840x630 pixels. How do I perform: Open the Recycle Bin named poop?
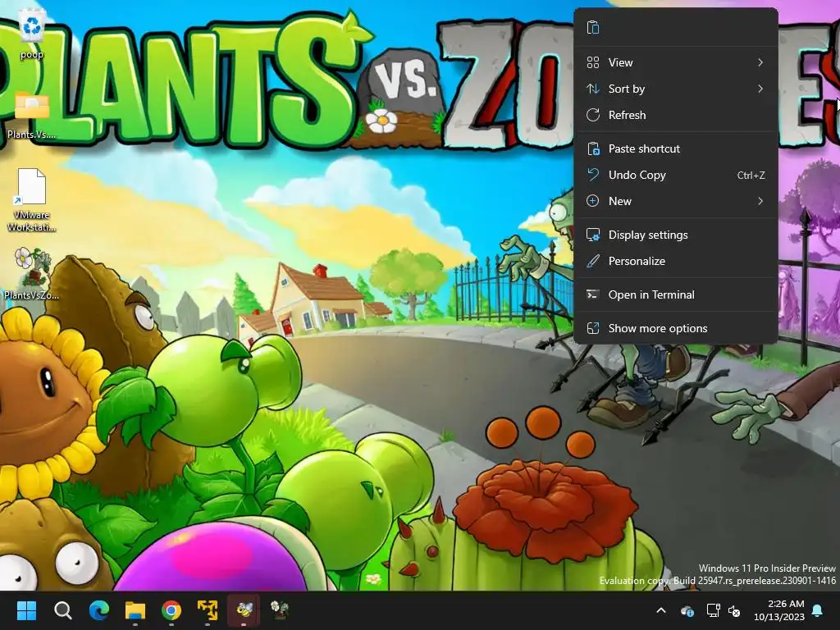(x=32, y=34)
